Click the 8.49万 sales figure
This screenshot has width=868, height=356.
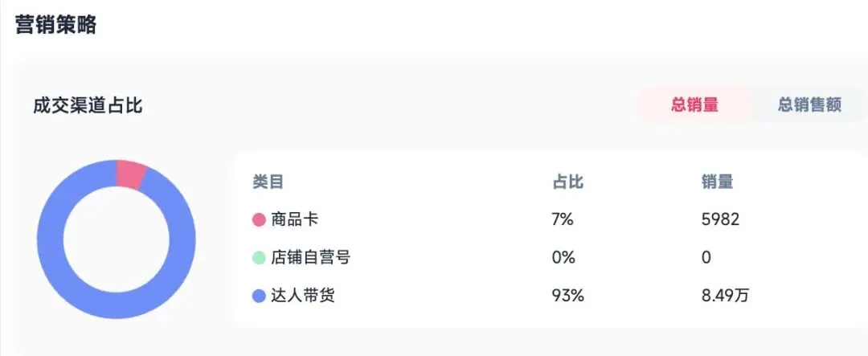point(725,297)
